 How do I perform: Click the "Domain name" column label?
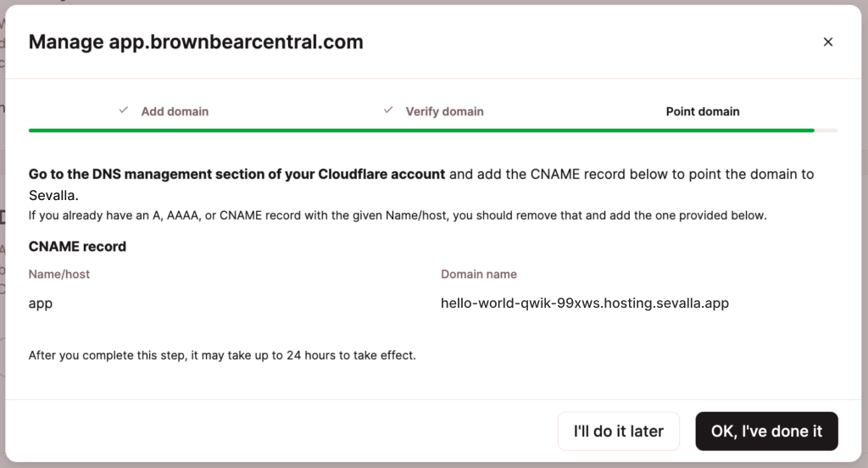478,274
